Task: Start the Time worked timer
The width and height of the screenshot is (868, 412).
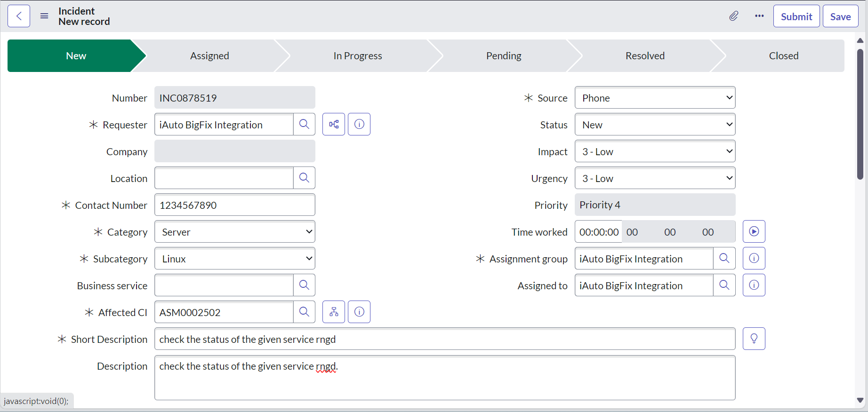Action: [x=754, y=232]
